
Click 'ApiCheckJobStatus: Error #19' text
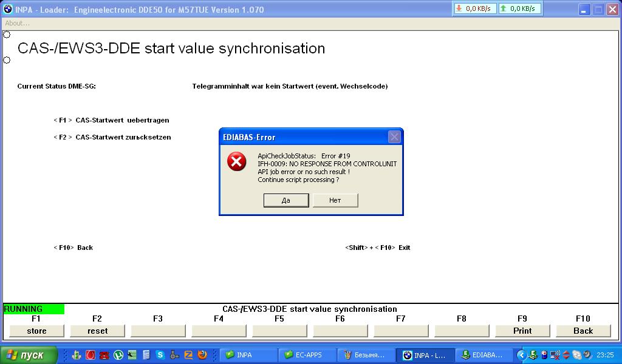click(x=304, y=156)
